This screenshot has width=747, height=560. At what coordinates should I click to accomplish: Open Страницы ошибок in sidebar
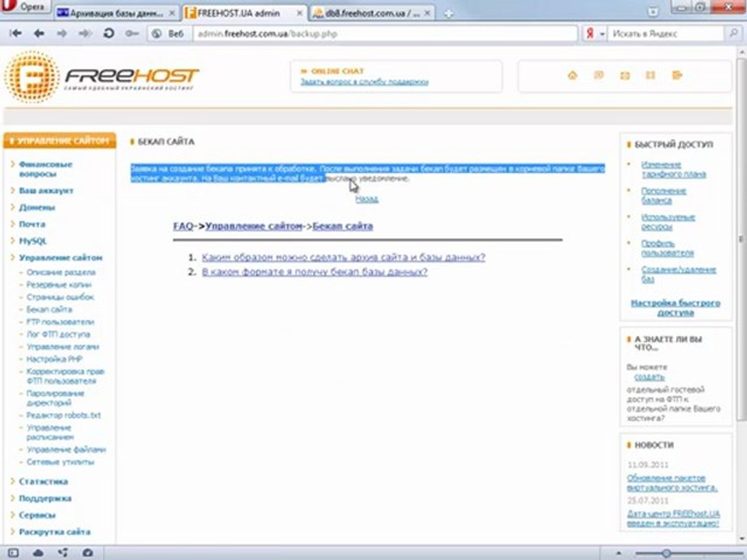[60, 297]
